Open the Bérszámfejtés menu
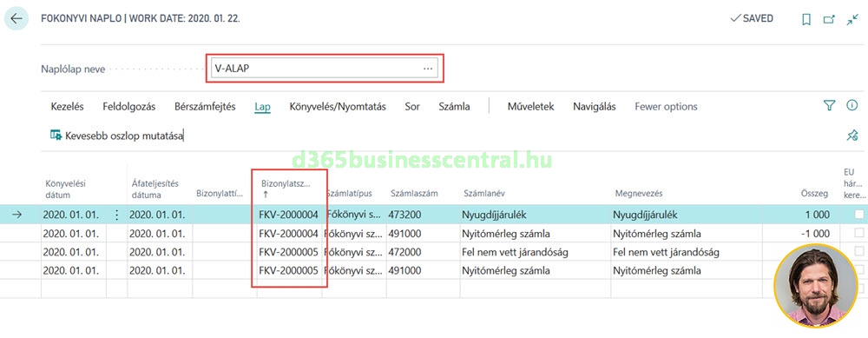This screenshot has width=868, height=338. click(205, 106)
